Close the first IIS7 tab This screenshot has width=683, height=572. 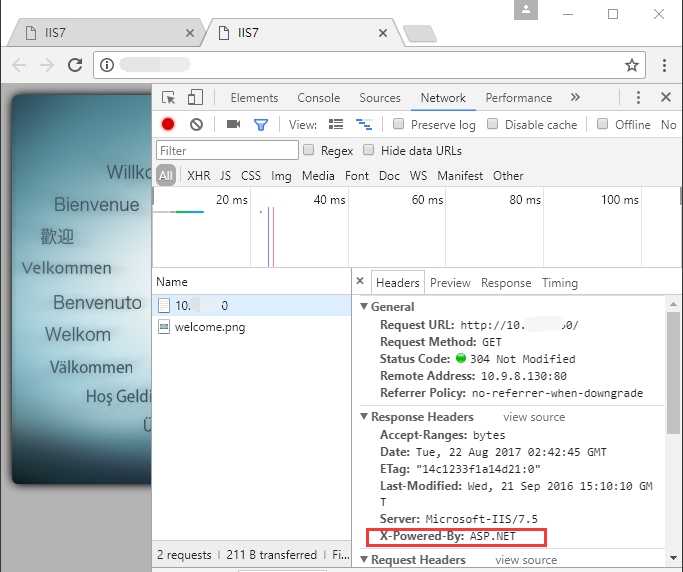(x=190, y=33)
